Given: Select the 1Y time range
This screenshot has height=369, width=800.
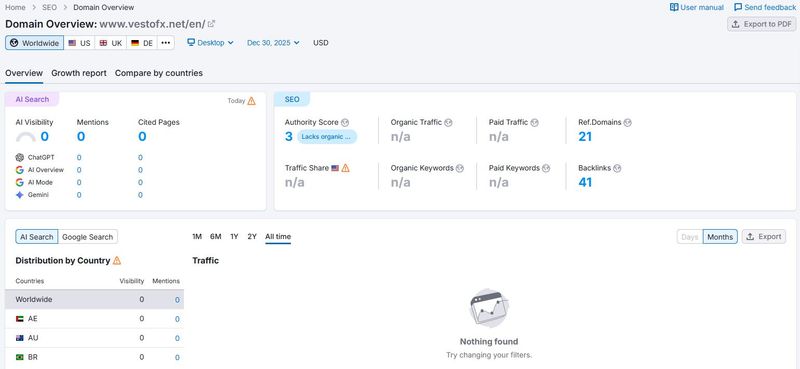Looking at the screenshot, I should (x=234, y=236).
